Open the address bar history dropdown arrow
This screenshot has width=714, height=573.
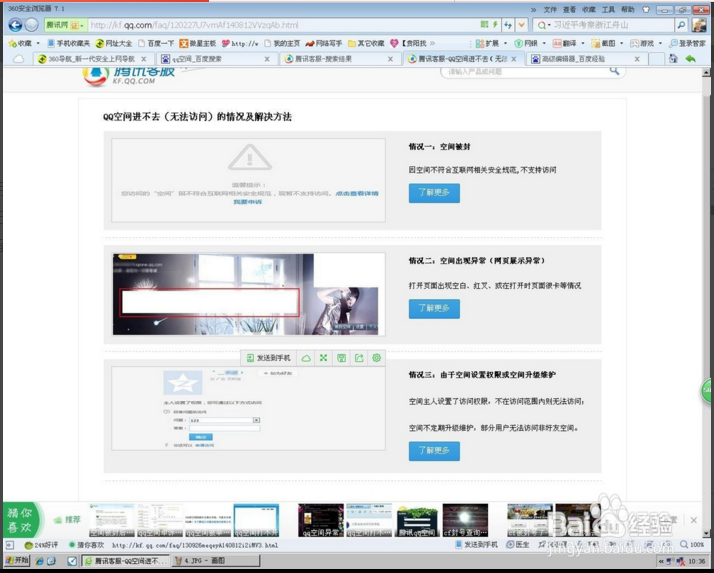click(522, 25)
